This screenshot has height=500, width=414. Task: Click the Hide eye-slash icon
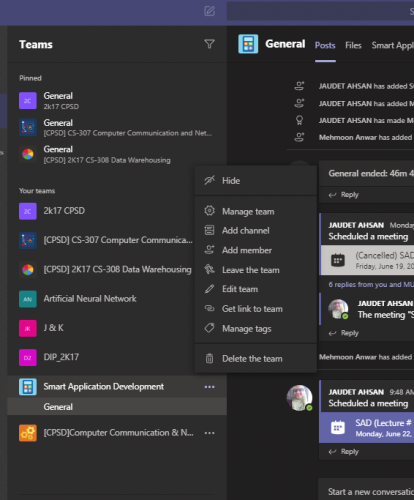209,180
